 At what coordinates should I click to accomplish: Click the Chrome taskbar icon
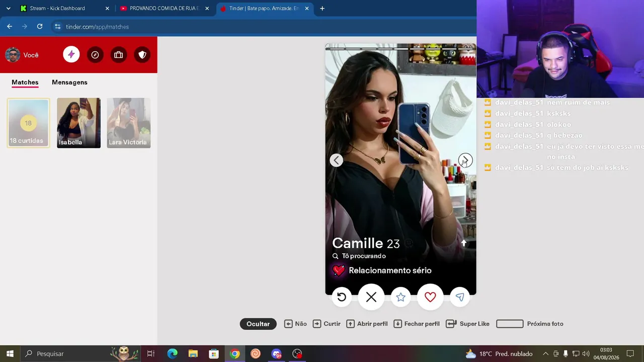234,354
